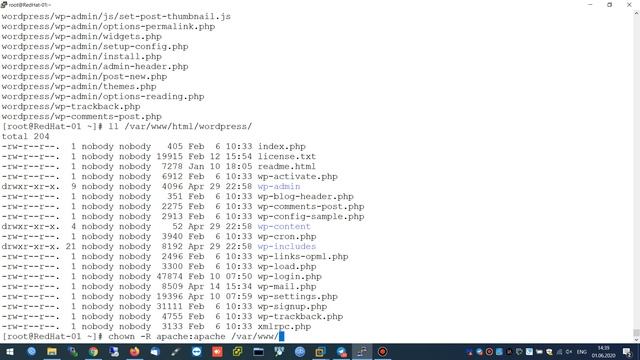
Task: Open the Windows Start menu
Action: (x=10, y=351)
